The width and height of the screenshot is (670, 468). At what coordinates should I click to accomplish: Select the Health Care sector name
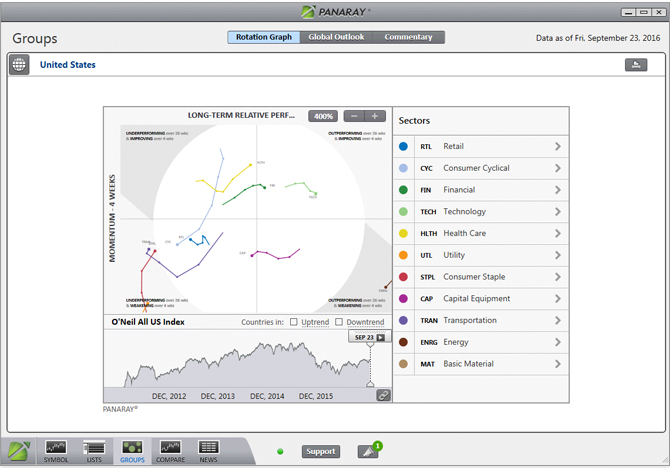coord(464,233)
